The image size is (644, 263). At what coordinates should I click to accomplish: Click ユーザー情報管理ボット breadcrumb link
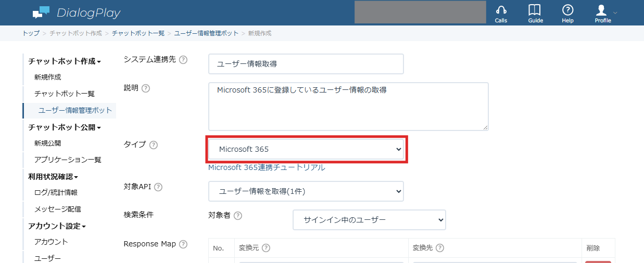(x=206, y=33)
